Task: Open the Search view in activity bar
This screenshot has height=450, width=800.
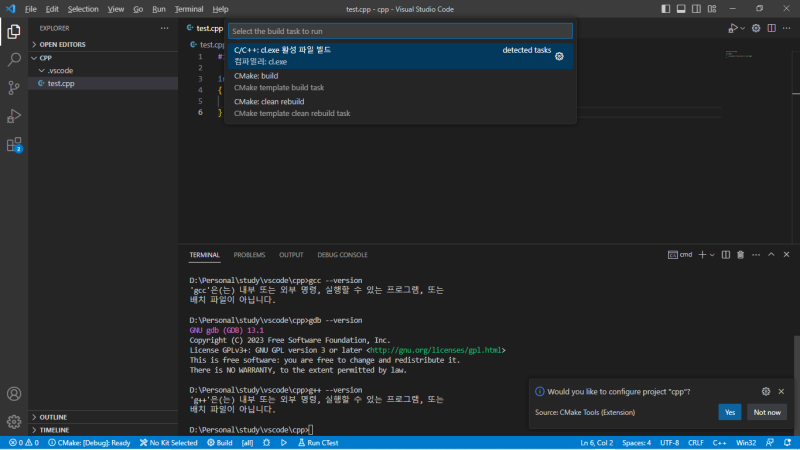Action: pos(14,59)
